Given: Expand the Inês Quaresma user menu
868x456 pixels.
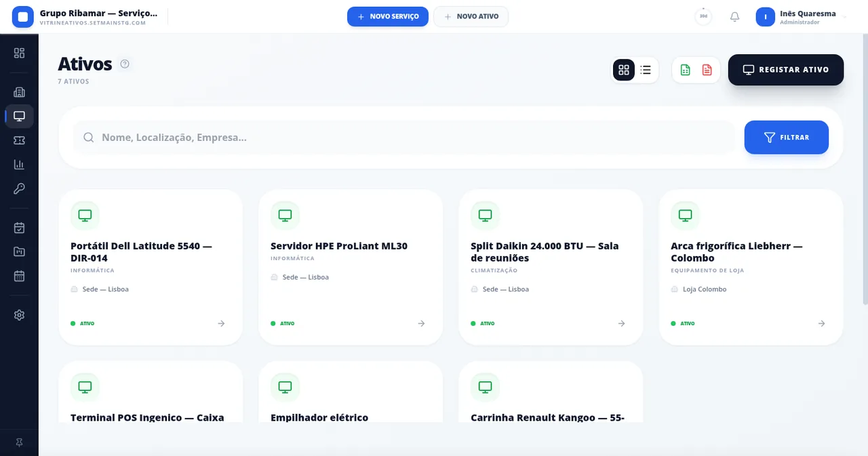Looking at the screenshot, I should [x=802, y=17].
